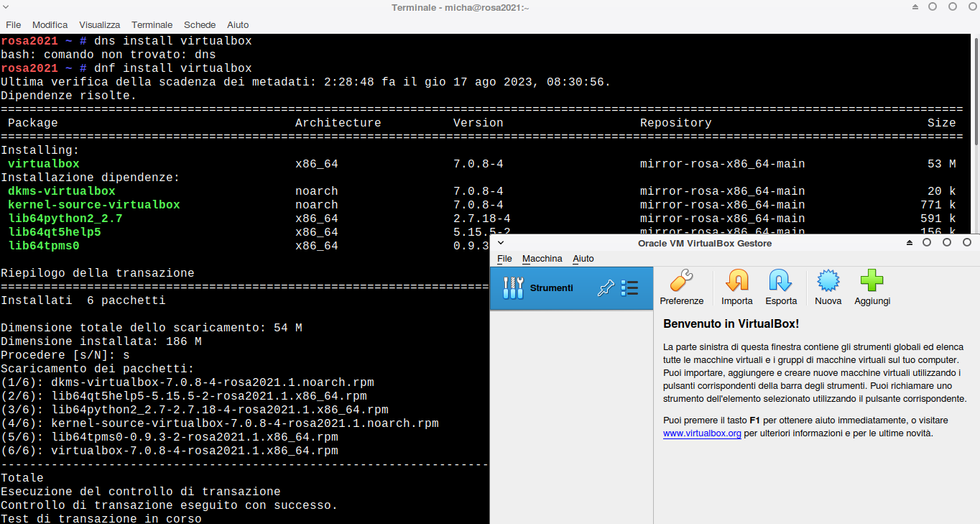Viewport: 980px width, 524px height.
Task: Click the pin icon beside Strumenti
Action: point(606,288)
